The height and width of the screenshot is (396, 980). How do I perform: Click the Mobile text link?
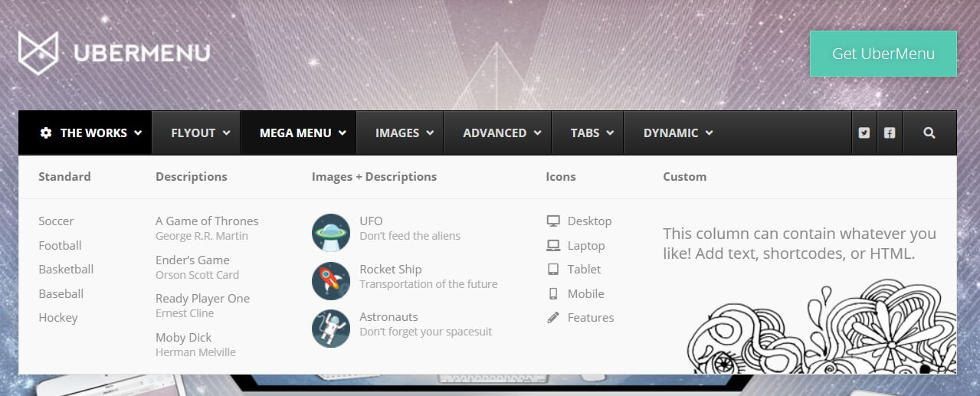[x=585, y=293]
